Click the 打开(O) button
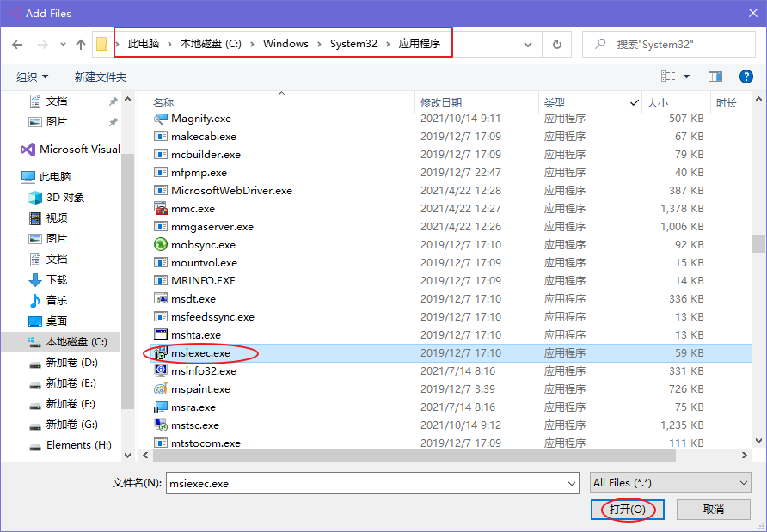The image size is (767, 532). (627, 510)
